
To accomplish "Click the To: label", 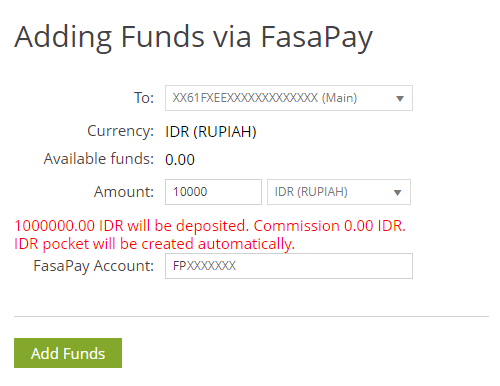I will point(144,98).
